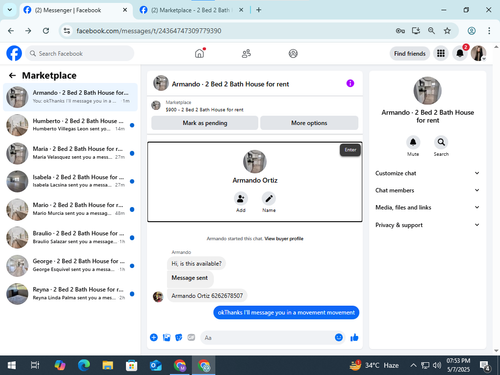
Task: Search in conversation with magnifier icon
Action: 441,142
